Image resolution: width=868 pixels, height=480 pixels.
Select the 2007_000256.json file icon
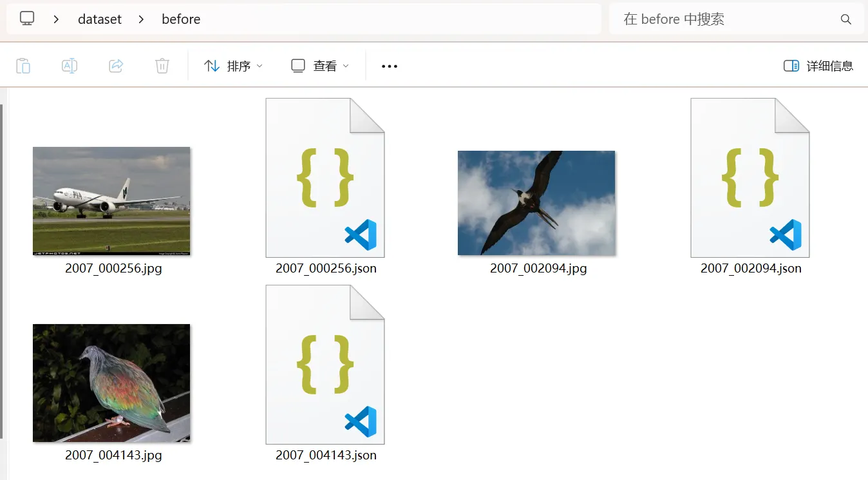[325, 178]
